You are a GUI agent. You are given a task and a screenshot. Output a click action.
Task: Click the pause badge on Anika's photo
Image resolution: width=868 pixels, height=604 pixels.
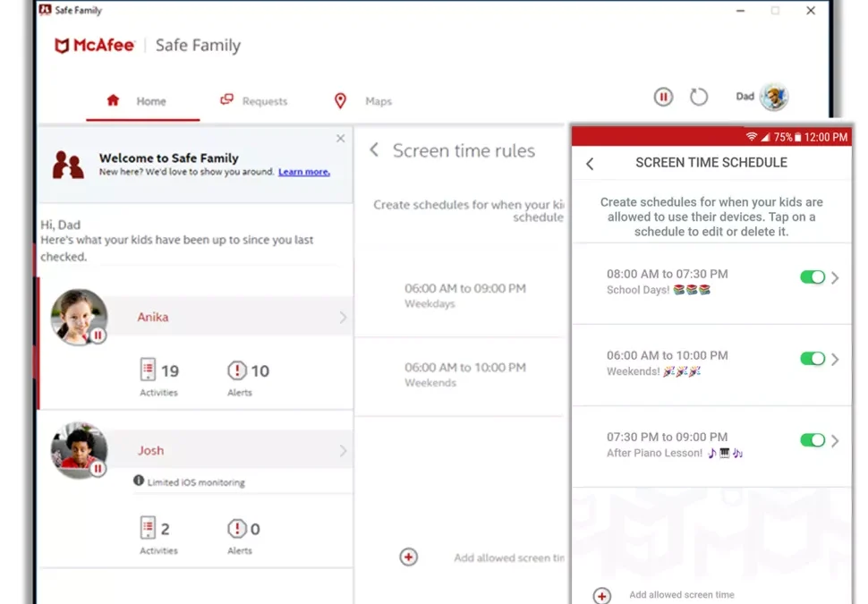point(98,336)
